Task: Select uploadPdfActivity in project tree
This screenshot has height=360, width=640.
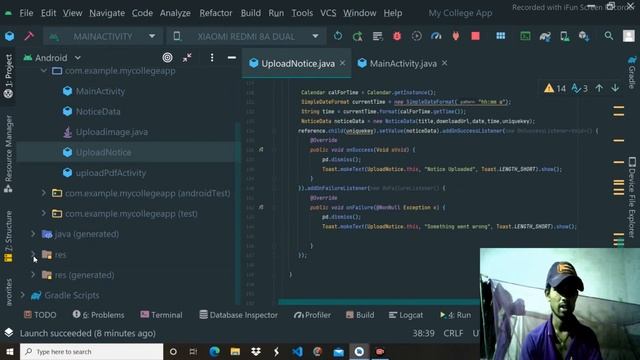Action: click(110, 173)
